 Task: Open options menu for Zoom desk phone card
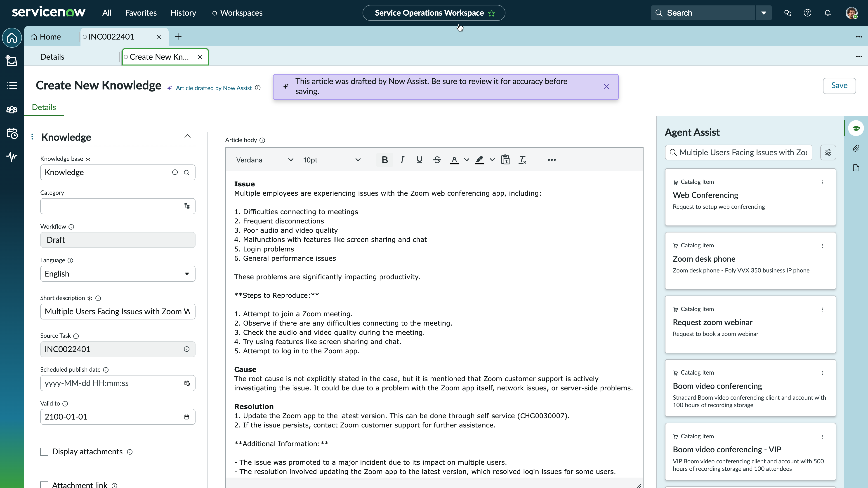tap(822, 246)
